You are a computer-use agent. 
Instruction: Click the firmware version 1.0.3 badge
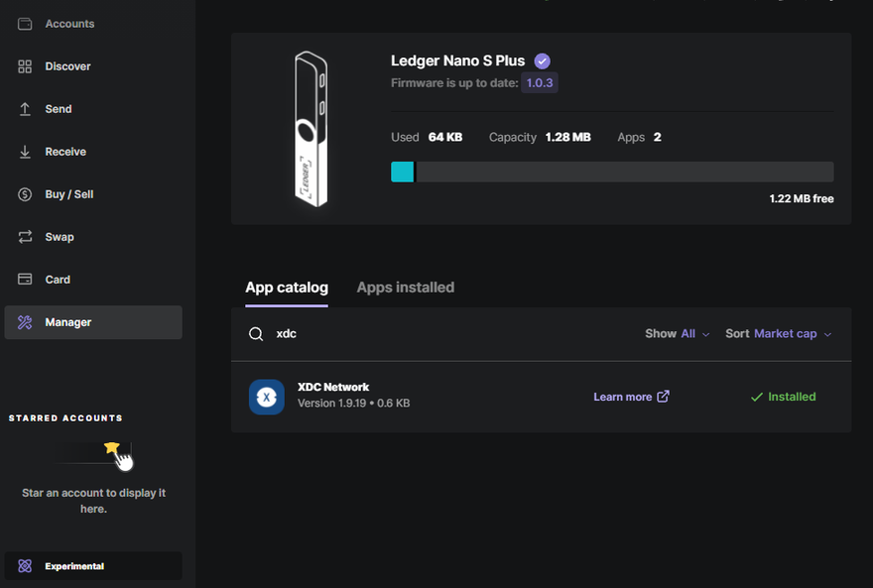540,83
